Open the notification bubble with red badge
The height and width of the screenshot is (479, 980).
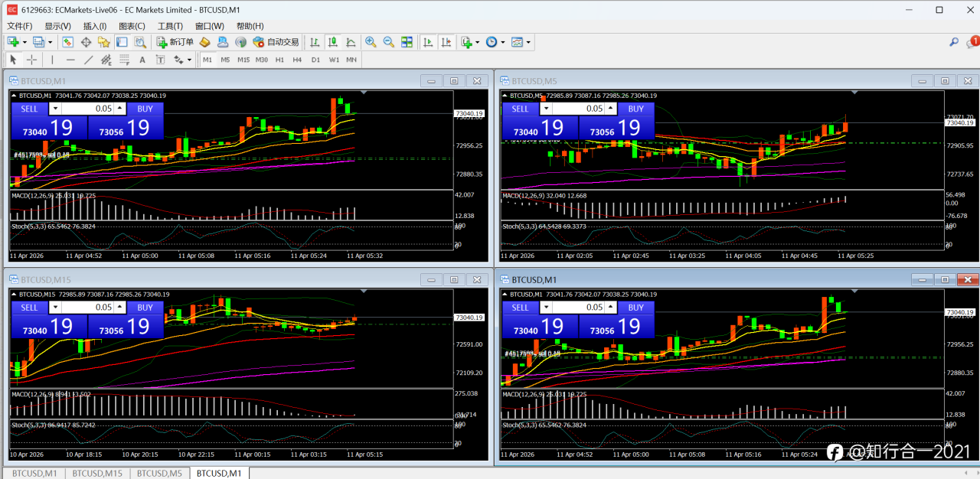click(x=972, y=42)
